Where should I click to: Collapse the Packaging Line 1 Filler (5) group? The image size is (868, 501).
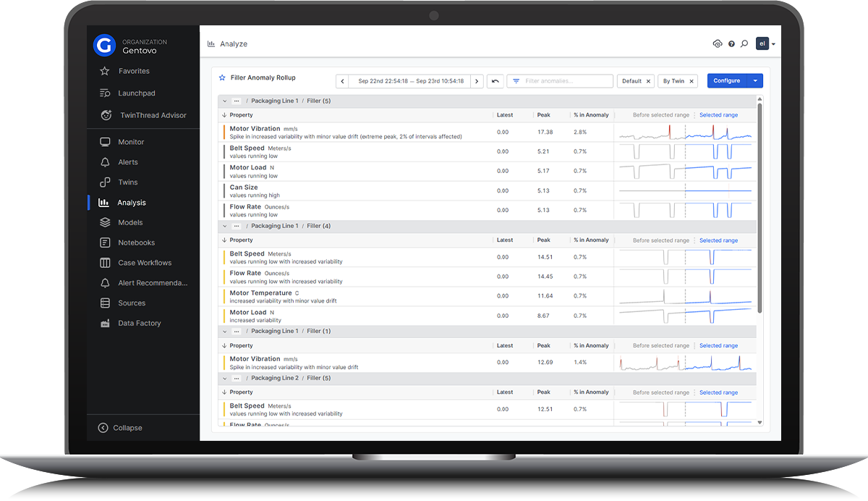225,101
